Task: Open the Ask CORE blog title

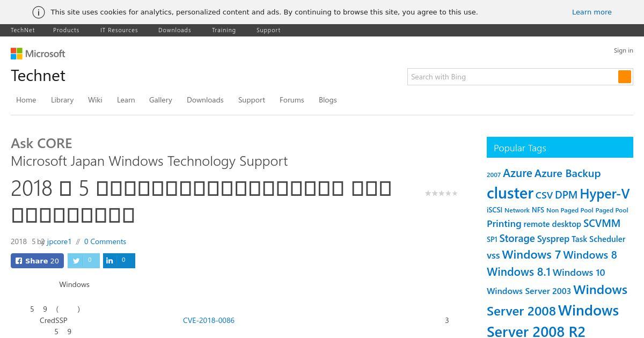Action: pos(41,143)
